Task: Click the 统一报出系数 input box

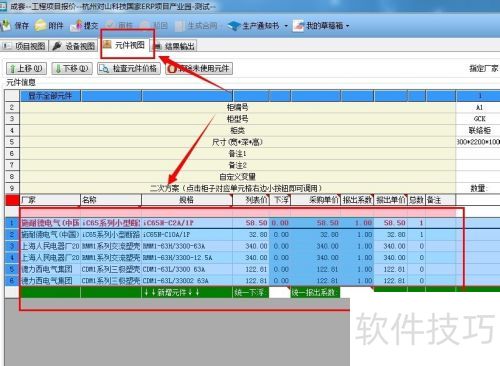Action: (357, 292)
